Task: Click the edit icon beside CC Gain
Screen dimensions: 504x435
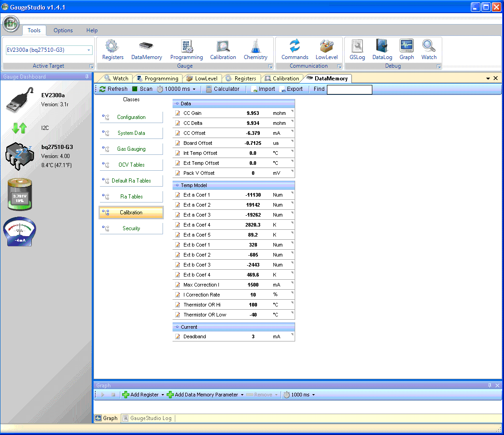Action: point(178,113)
